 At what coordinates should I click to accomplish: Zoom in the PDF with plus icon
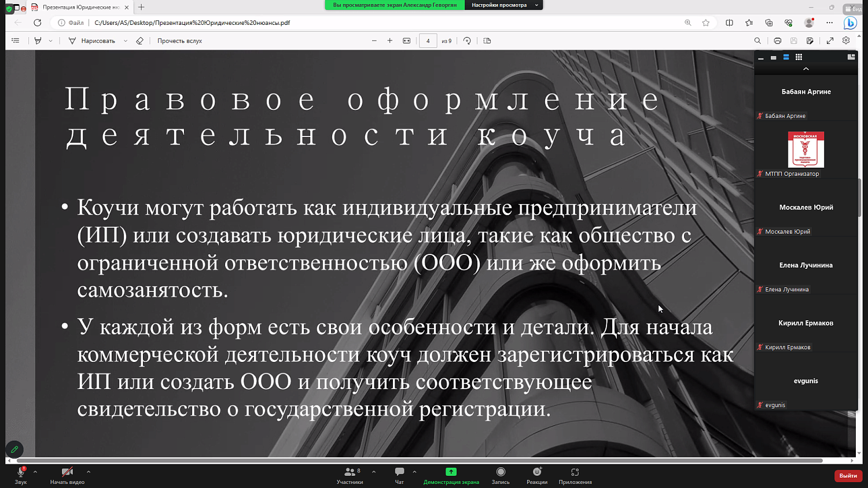pyautogui.click(x=390, y=40)
